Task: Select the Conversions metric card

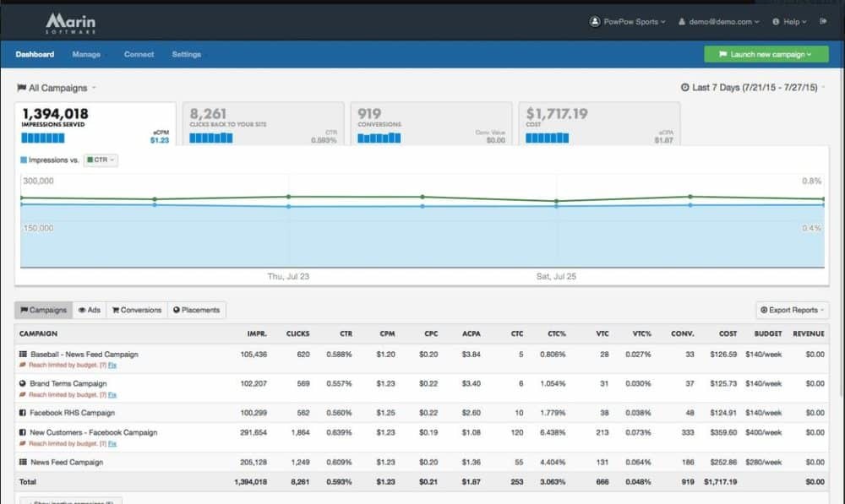Action: click(x=430, y=124)
